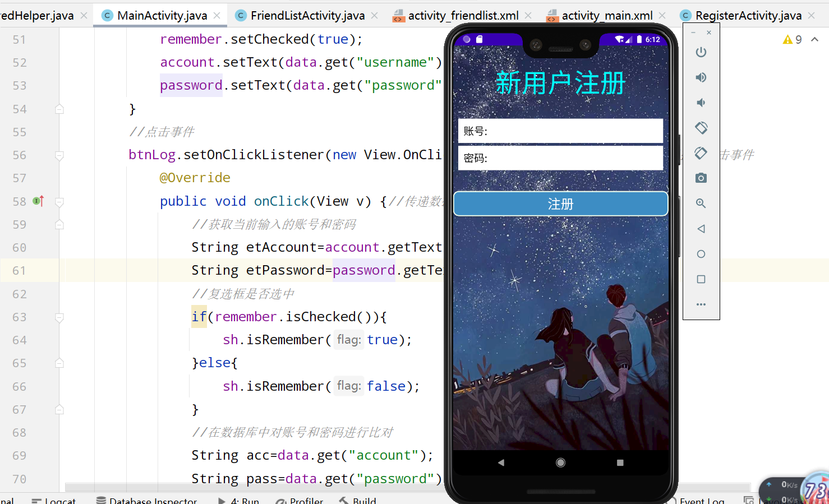Click the Power button on the emulator toolbar
The image size is (829, 504).
pyautogui.click(x=701, y=52)
